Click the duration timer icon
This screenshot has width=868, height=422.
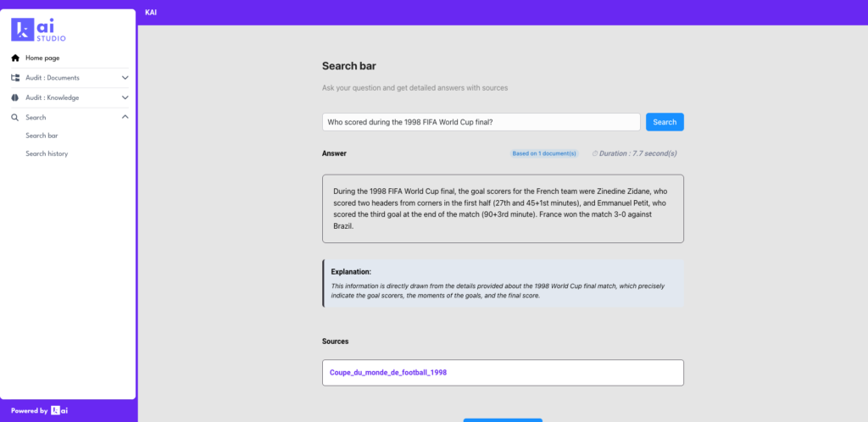coord(595,153)
